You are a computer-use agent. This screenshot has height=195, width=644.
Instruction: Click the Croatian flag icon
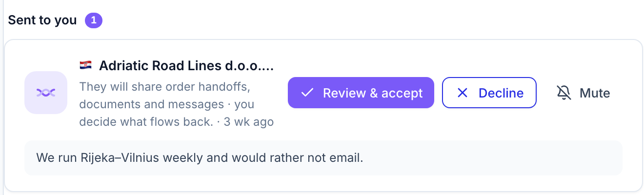(x=85, y=65)
